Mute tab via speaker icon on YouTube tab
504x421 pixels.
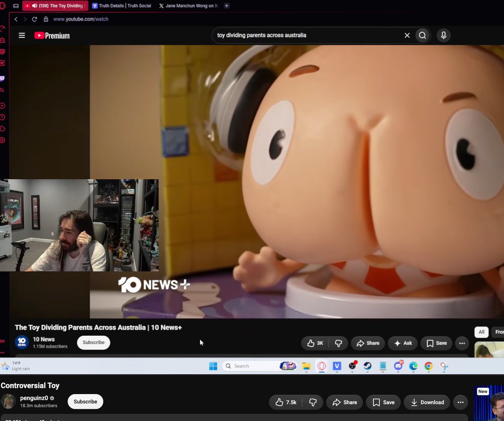[34, 6]
